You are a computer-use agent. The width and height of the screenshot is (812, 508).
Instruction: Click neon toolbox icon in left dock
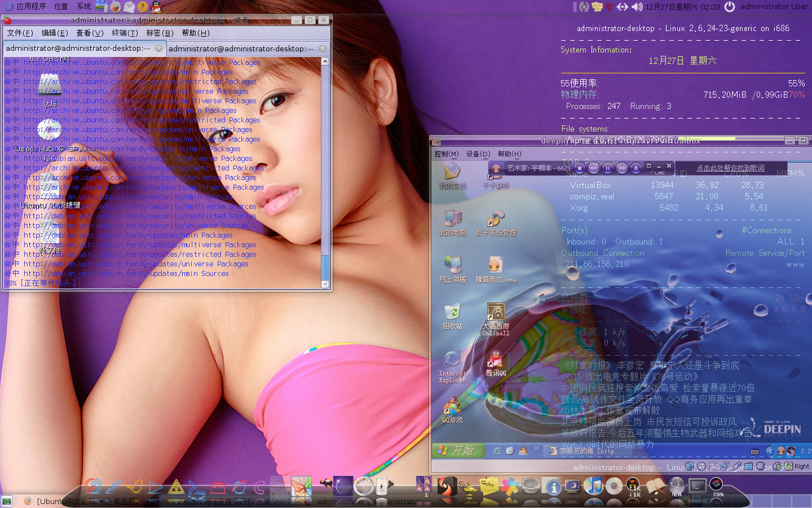218,487
